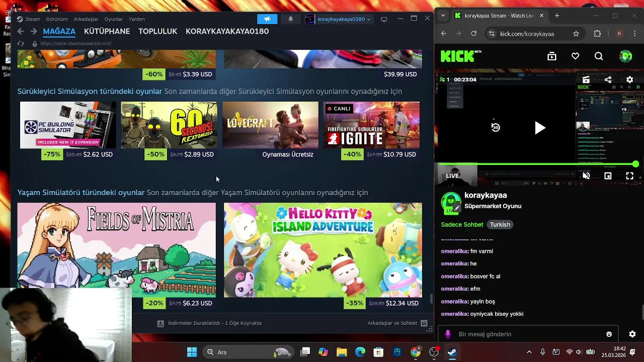Close the koraykayaaa Stream tab
This screenshot has width=644, height=362.
pyautogui.click(x=541, y=16)
